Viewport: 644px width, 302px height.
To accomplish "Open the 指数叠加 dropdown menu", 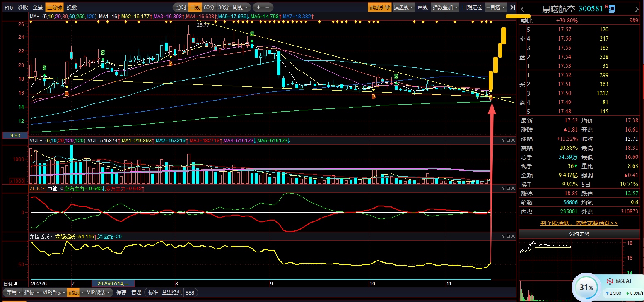I will 445,7.
